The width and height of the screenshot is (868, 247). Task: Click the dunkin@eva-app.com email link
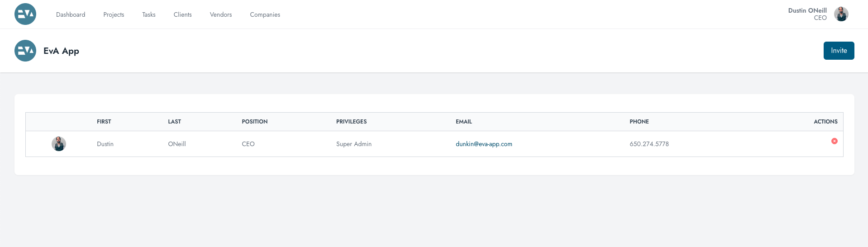pos(484,144)
